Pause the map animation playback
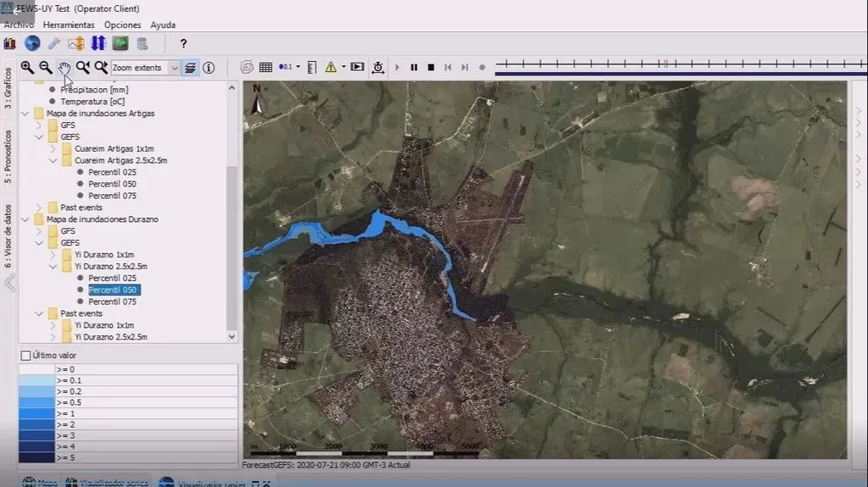Screen dimensions: 868x487 (415, 68)
